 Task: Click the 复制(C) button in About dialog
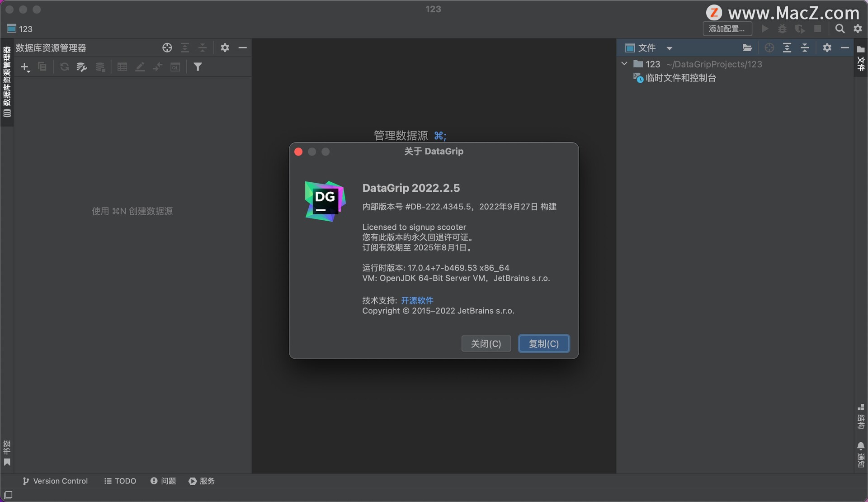(544, 344)
